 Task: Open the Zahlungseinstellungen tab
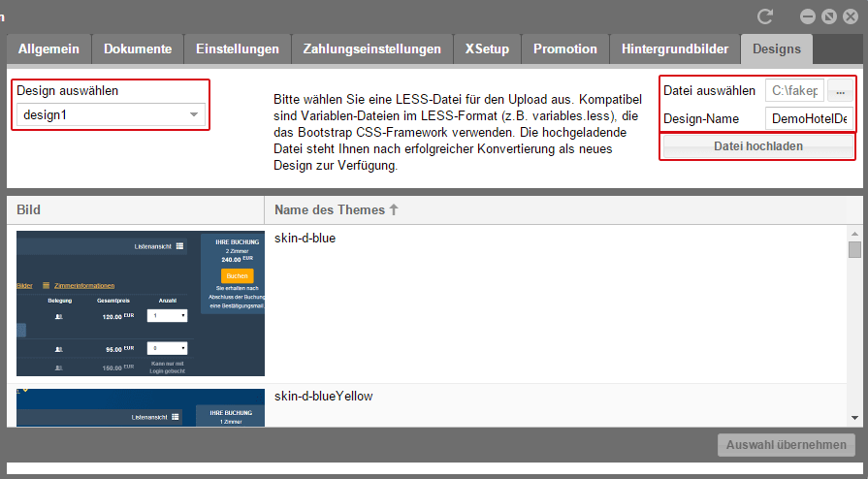point(371,49)
